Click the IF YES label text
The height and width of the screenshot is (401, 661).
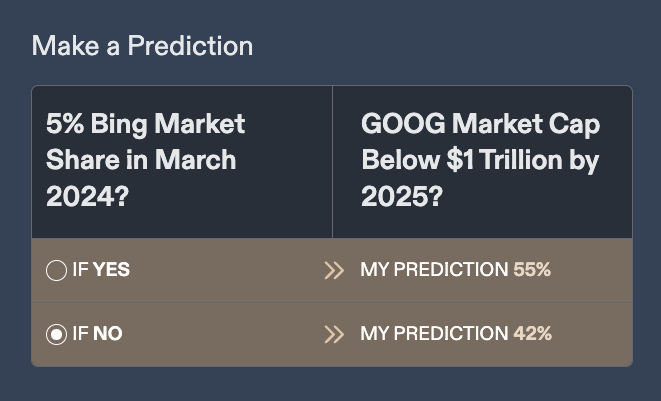[101, 270]
